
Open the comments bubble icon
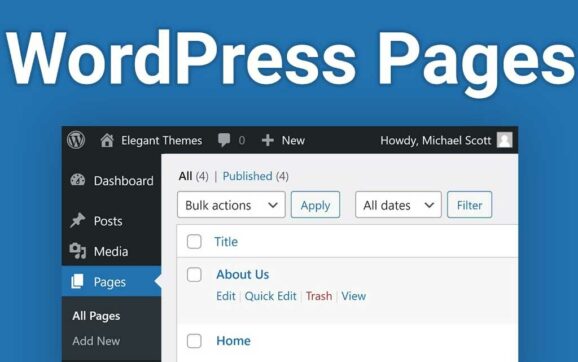(224, 140)
